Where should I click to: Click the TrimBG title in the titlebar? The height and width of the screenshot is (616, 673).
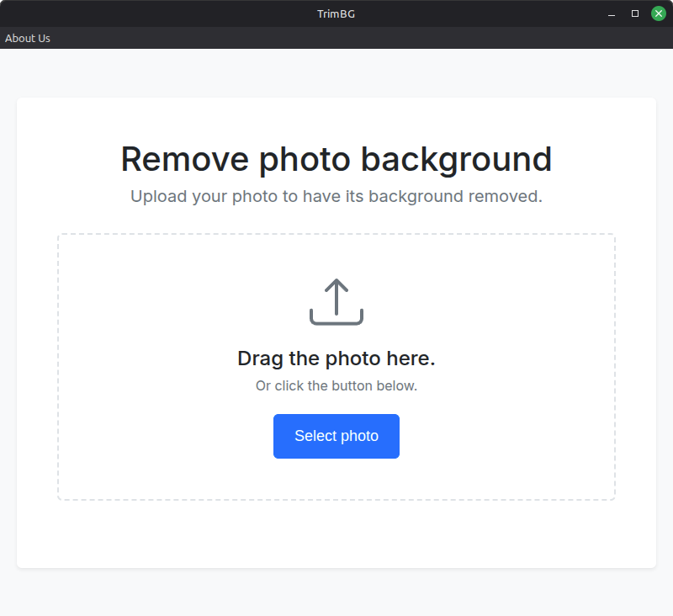[336, 13]
